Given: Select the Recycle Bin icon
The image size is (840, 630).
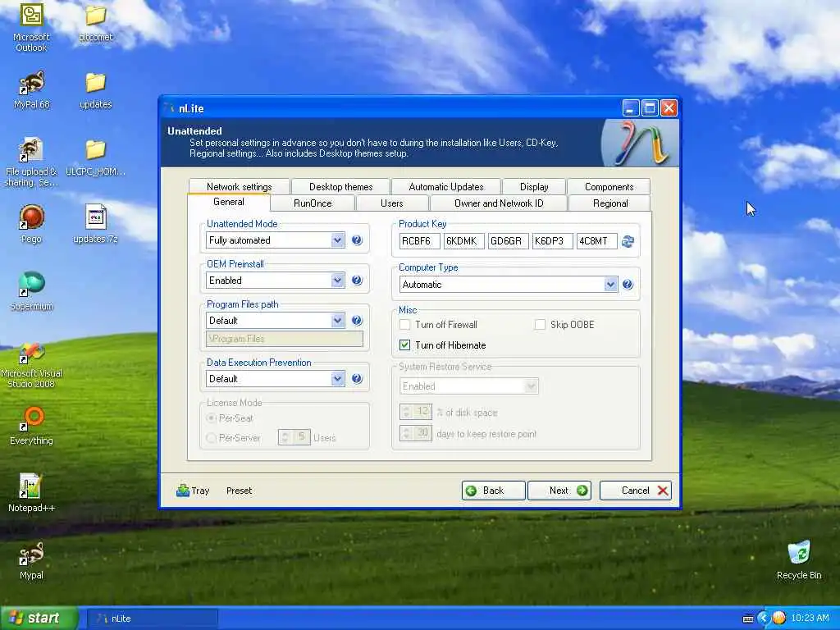Looking at the screenshot, I should [799, 560].
